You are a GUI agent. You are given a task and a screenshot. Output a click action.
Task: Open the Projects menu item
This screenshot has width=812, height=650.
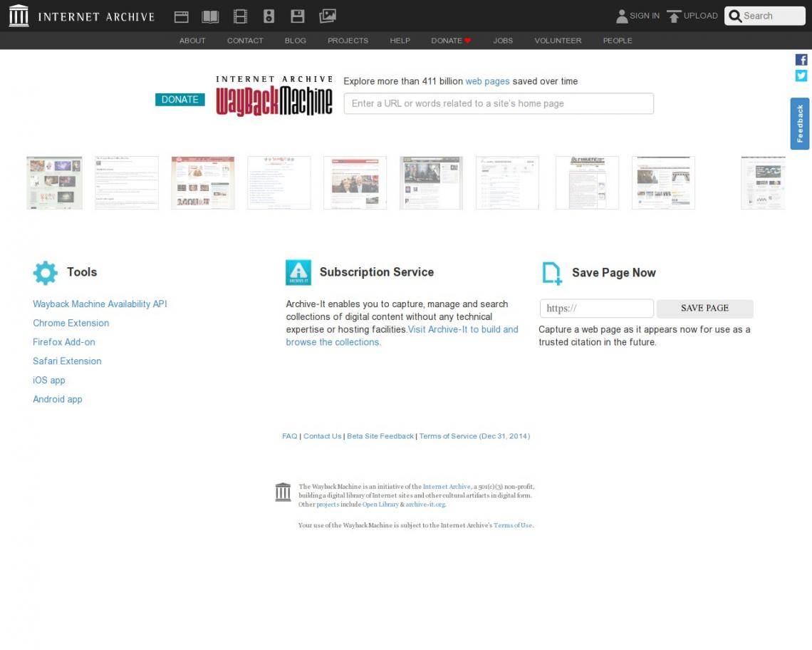tap(348, 41)
